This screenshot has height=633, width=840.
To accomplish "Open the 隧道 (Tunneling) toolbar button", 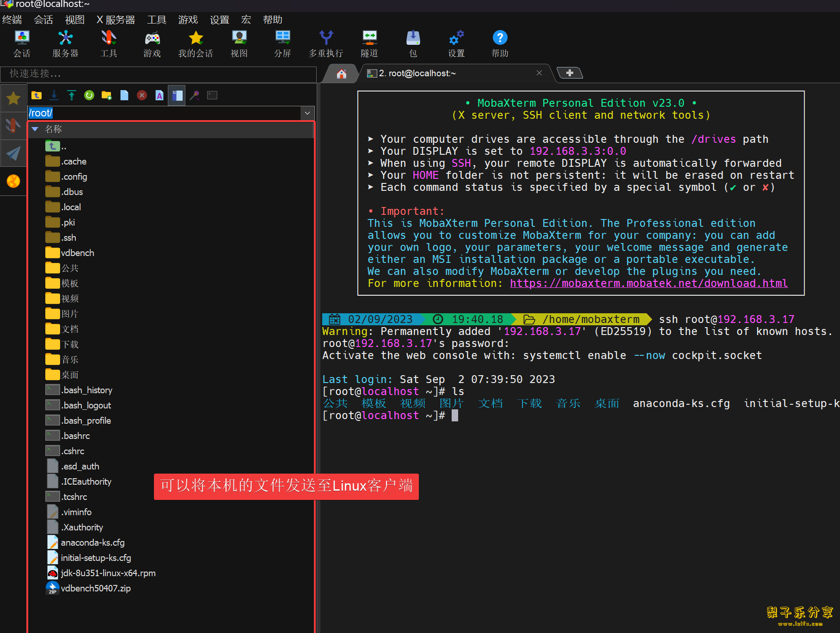I will (369, 44).
